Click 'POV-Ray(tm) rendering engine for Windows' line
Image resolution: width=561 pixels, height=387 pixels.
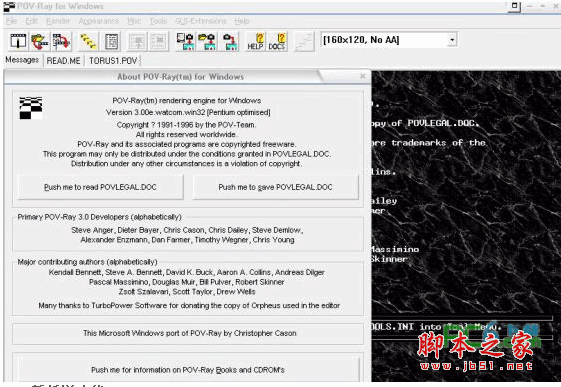[187, 101]
